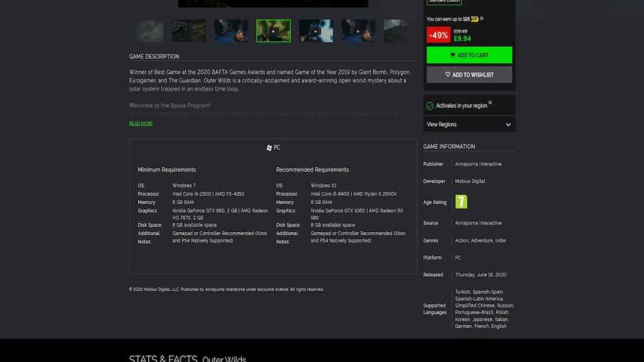Add the game to cart

pos(469,55)
